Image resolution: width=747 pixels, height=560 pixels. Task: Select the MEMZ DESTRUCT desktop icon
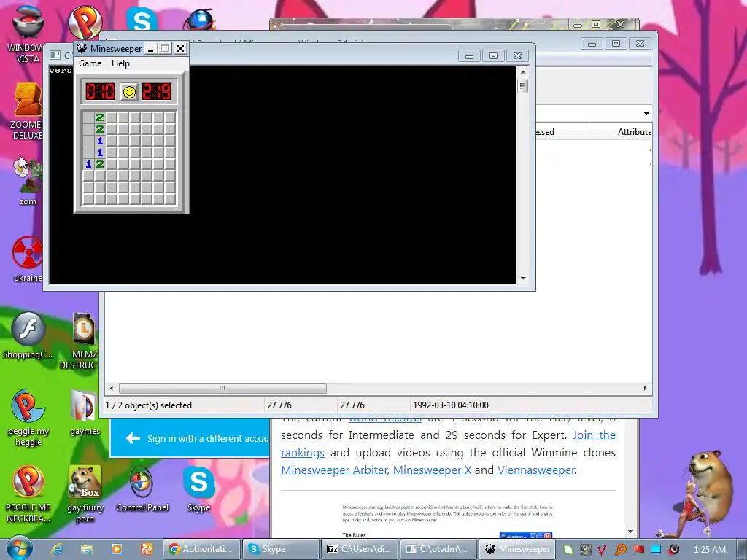[83, 341]
